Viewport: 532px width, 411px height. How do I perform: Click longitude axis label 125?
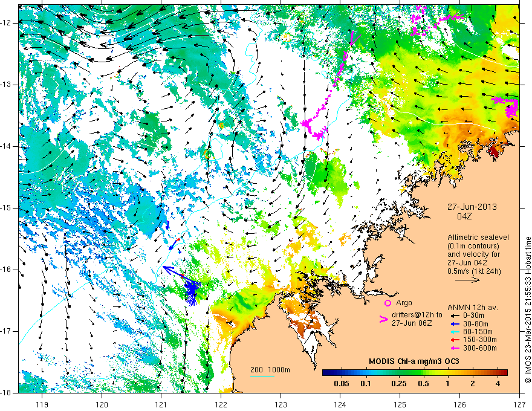pyautogui.click(x=400, y=405)
